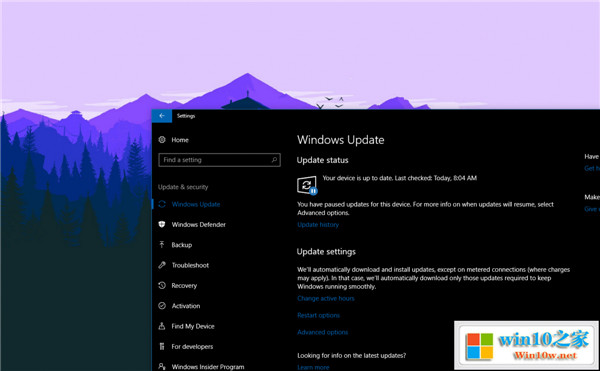Viewport: 600px width, 371px height.
Task: Go to the Backup section
Action: [182, 245]
